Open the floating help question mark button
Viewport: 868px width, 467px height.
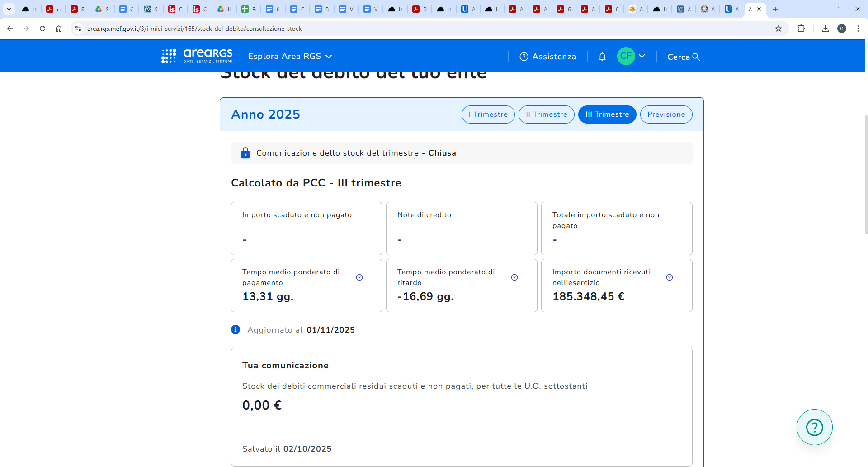[814, 427]
